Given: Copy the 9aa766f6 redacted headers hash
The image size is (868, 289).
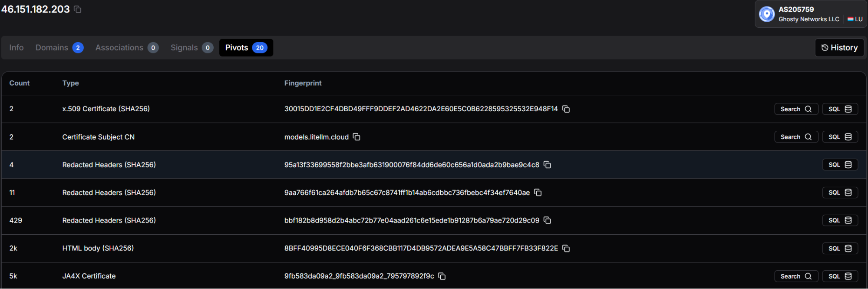Looking at the screenshot, I should [538, 193].
